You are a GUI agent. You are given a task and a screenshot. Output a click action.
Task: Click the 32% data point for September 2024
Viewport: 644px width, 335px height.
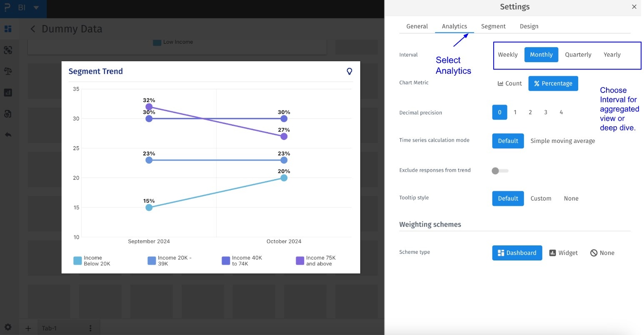coord(149,107)
